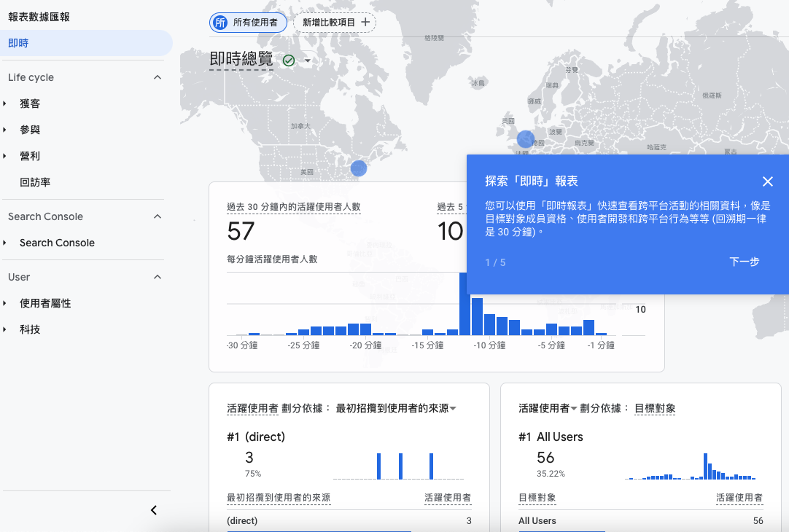Collapse the sidebar with the left chevron
789x532 pixels.
point(154,510)
